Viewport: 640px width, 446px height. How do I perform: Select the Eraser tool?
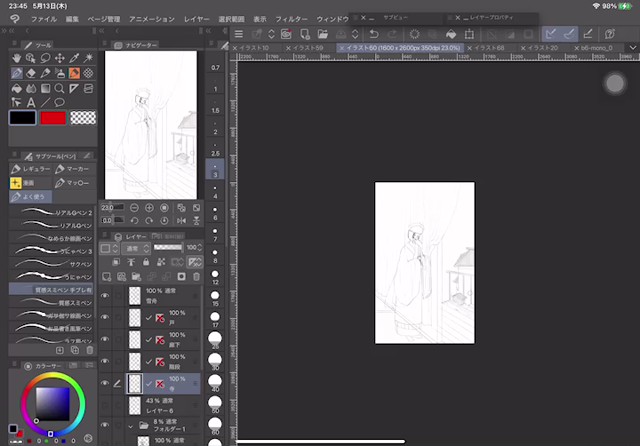(31, 73)
